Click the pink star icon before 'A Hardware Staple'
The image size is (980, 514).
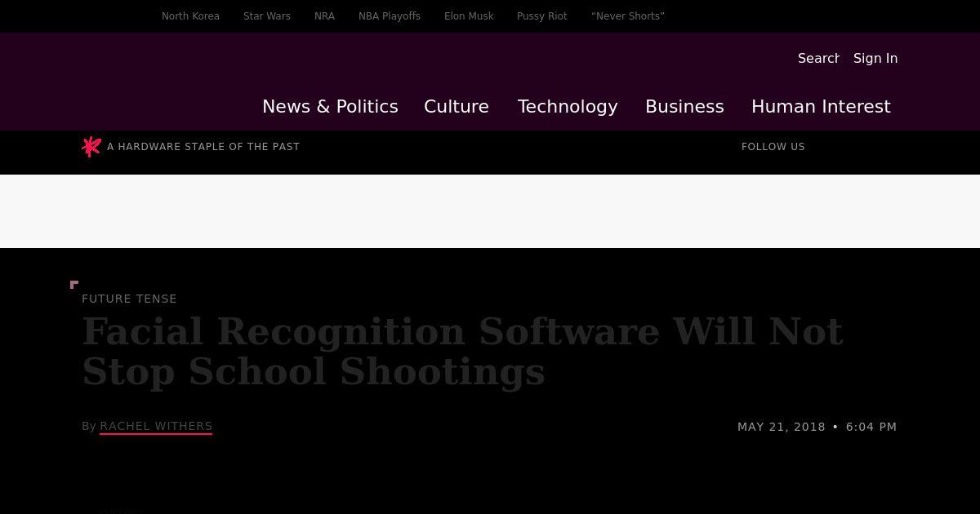(x=91, y=147)
